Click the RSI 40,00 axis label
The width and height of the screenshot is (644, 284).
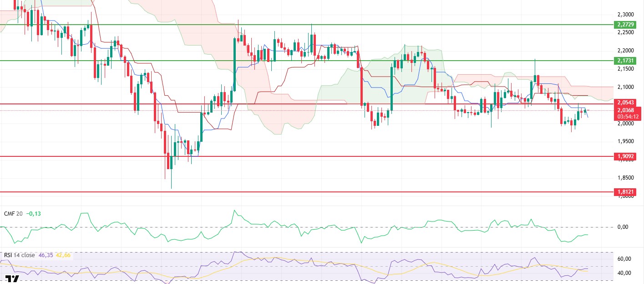(624, 273)
